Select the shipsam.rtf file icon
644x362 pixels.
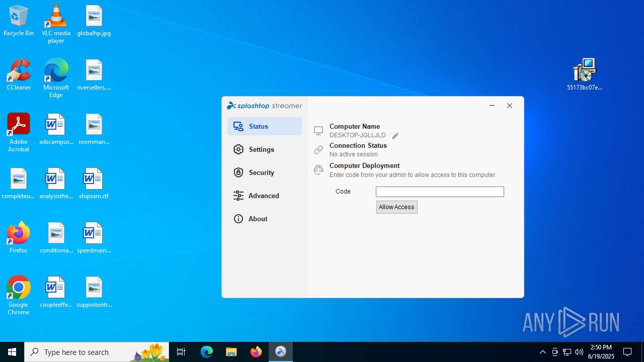[x=94, y=184]
